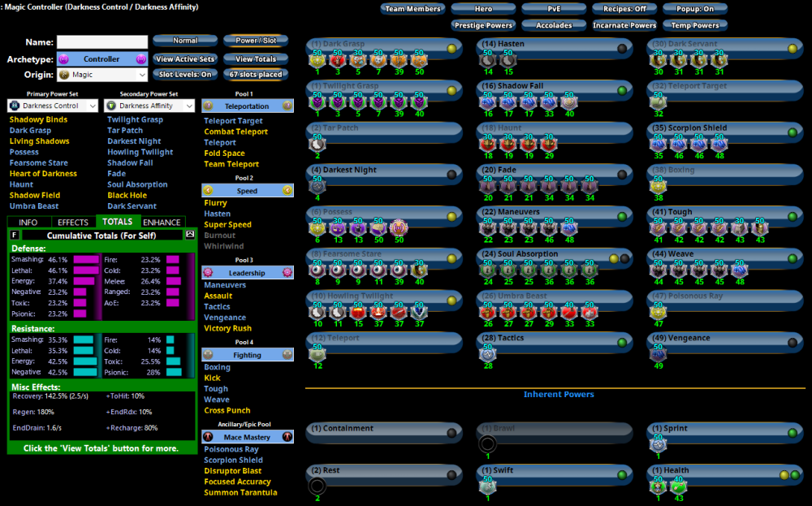
Task: Click the Teleport Target enhancement slot icon
Action: click(659, 102)
